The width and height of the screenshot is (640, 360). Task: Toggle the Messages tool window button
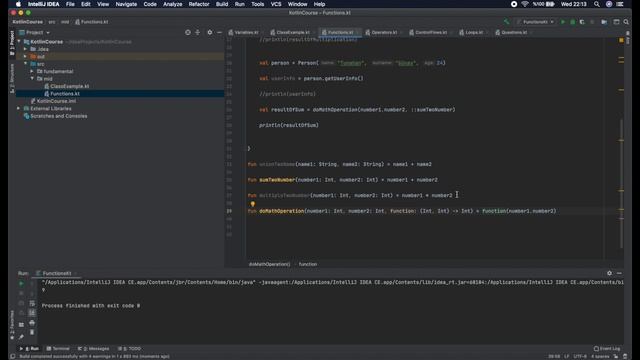(x=93, y=349)
